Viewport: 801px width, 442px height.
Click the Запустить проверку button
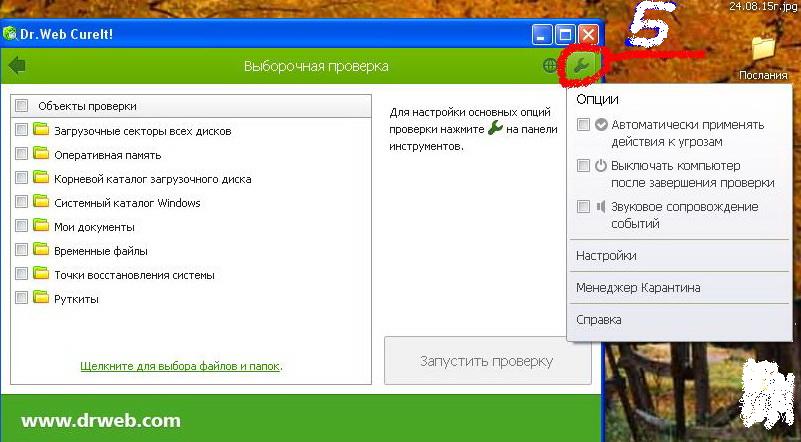(487, 361)
